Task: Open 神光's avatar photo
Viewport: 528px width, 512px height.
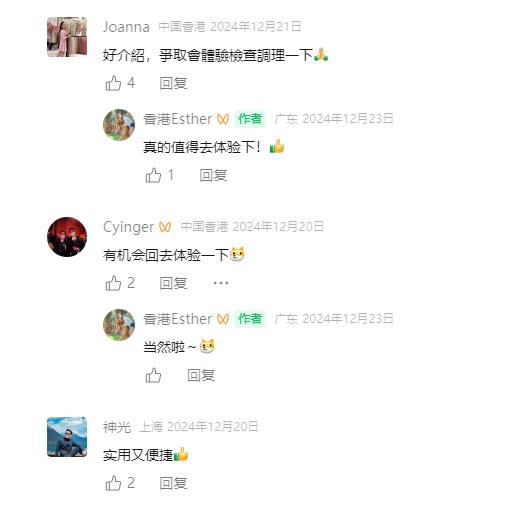Action: coord(67,437)
